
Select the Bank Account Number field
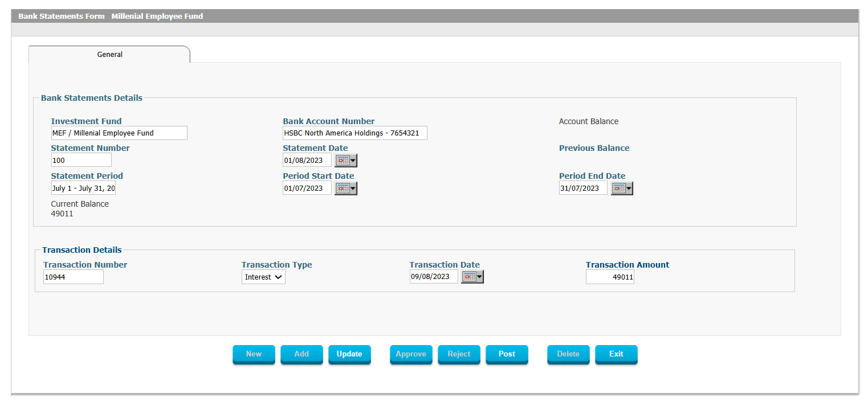coord(355,133)
